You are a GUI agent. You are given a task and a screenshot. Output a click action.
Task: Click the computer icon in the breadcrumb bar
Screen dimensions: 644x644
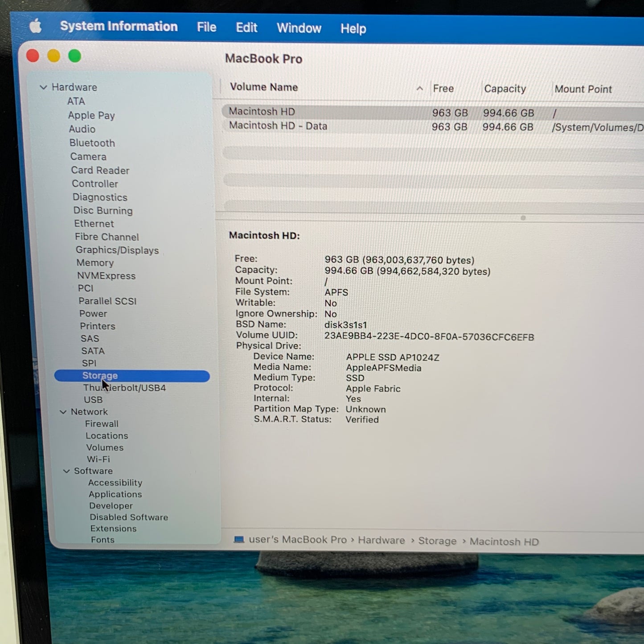pyautogui.click(x=240, y=540)
